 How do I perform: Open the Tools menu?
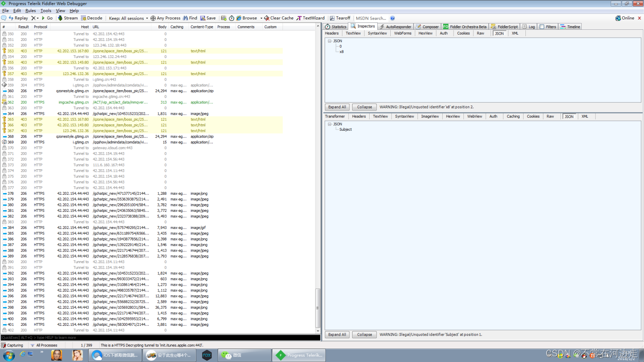46,11
